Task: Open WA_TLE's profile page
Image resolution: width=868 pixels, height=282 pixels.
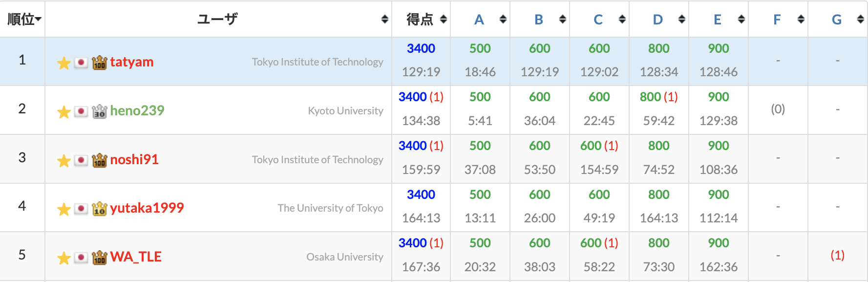Action: (x=136, y=257)
